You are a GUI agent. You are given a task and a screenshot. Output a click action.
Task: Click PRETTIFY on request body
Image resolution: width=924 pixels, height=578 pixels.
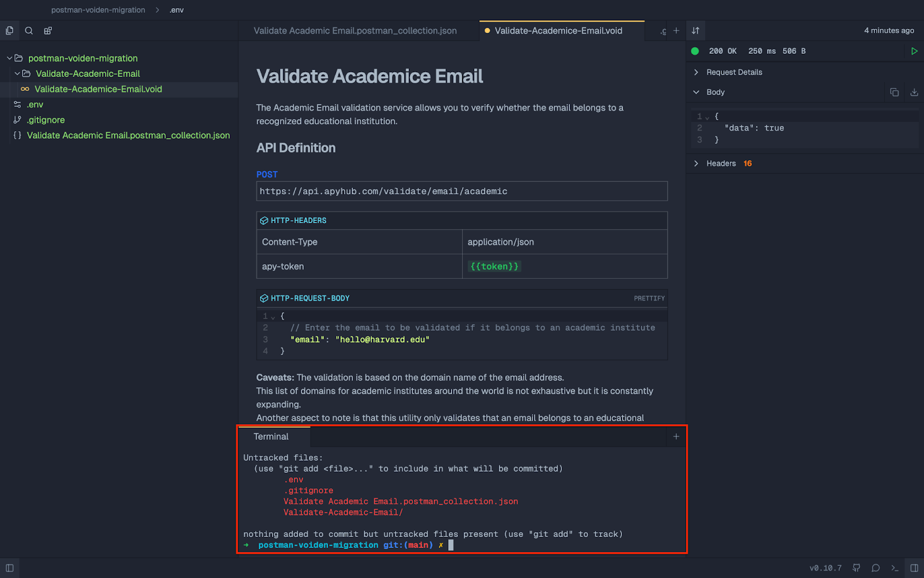point(649,298)
